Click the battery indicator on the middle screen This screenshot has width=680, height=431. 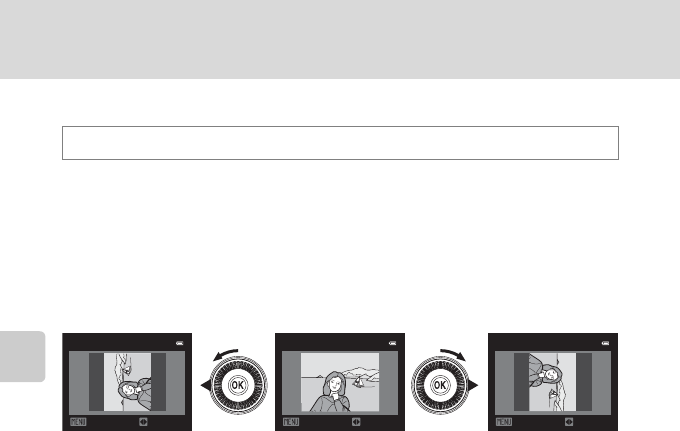[392, 343]
